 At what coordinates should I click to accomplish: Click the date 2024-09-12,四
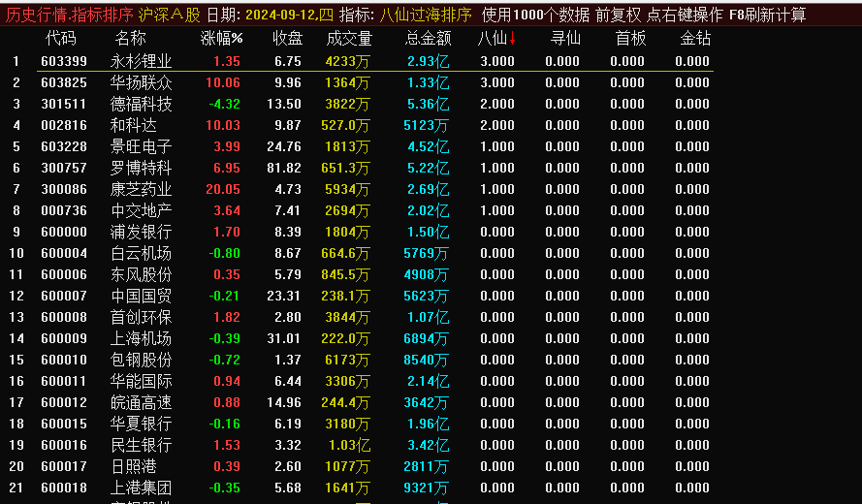tap(289, 15)
